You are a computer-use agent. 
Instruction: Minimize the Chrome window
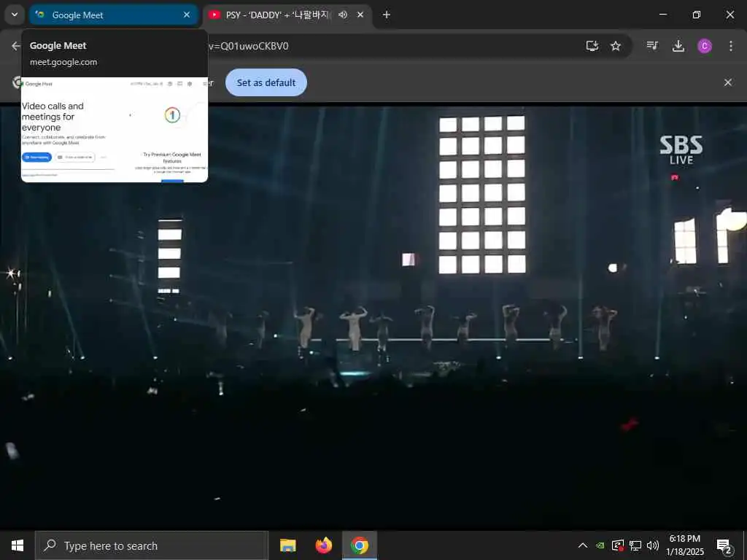coord(662,15)
